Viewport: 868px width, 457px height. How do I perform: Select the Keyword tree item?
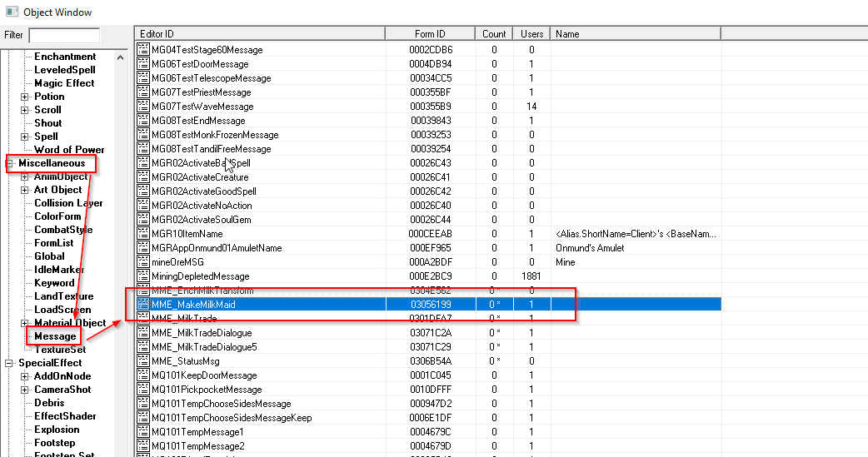coord(54,283)
